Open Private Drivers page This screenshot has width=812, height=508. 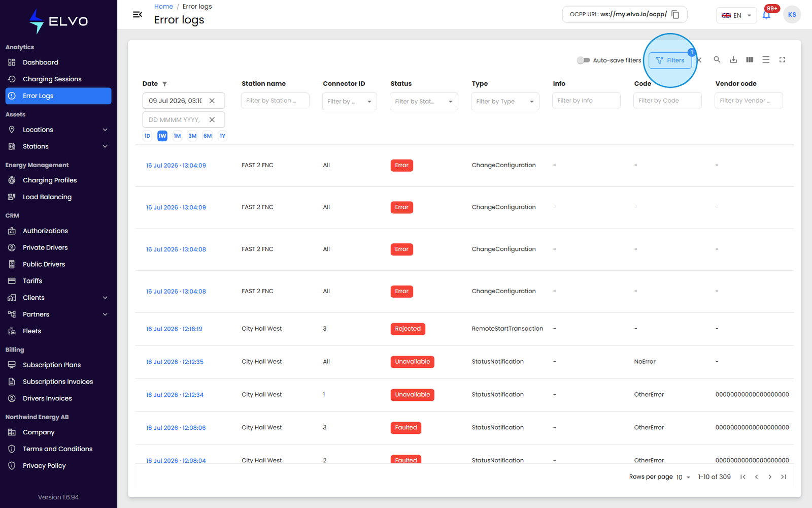[58, 247]
